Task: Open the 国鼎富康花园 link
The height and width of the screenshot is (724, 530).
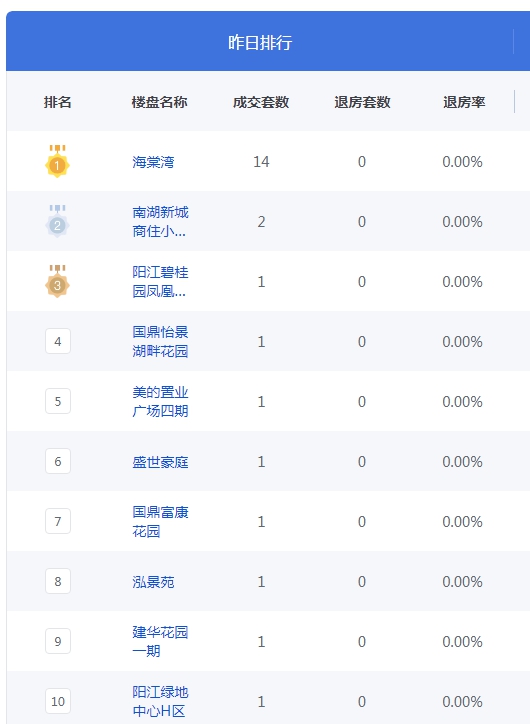Action: pyautogui.click(x=160, y=522)
